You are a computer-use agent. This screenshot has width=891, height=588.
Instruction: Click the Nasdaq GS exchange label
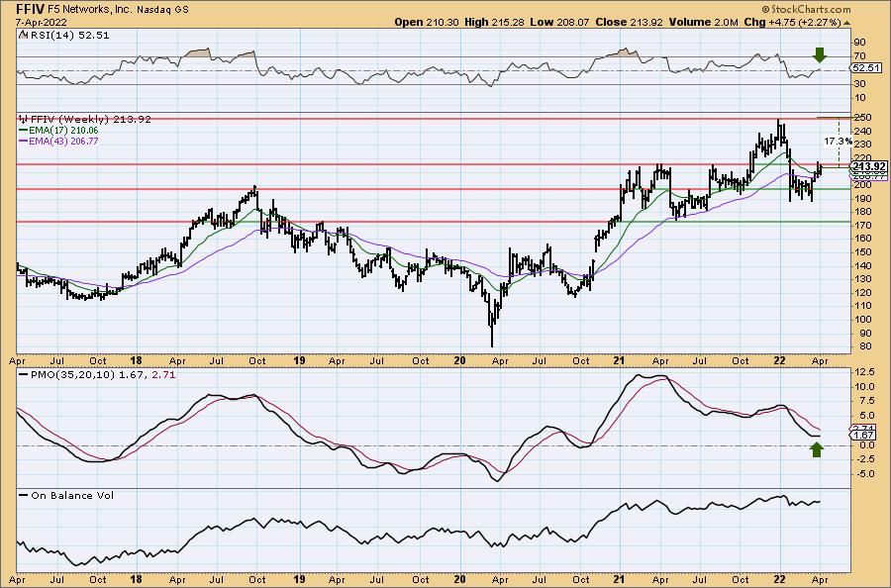click(163, 10)
